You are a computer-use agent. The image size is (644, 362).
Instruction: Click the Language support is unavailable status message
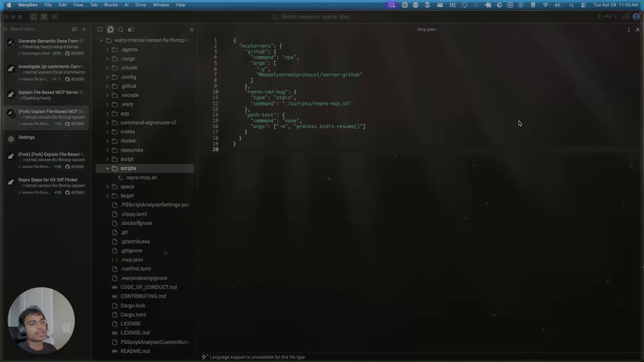[x=257, y=357]
